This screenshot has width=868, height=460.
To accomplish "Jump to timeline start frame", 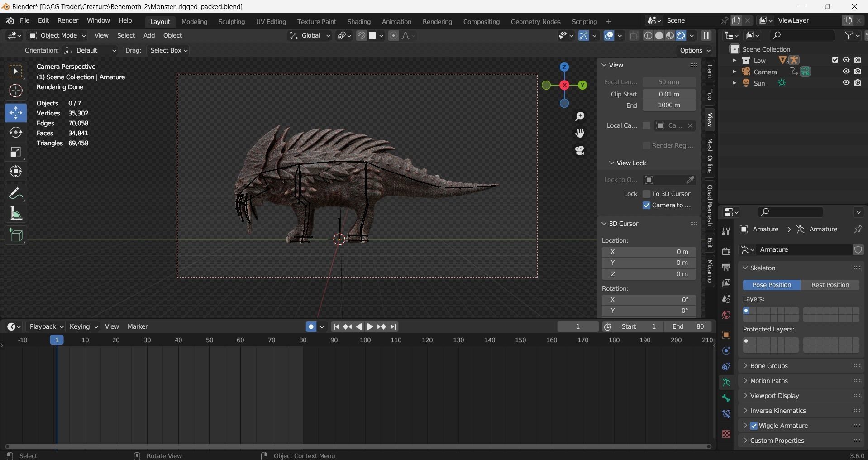I will (x=336, y=326).
